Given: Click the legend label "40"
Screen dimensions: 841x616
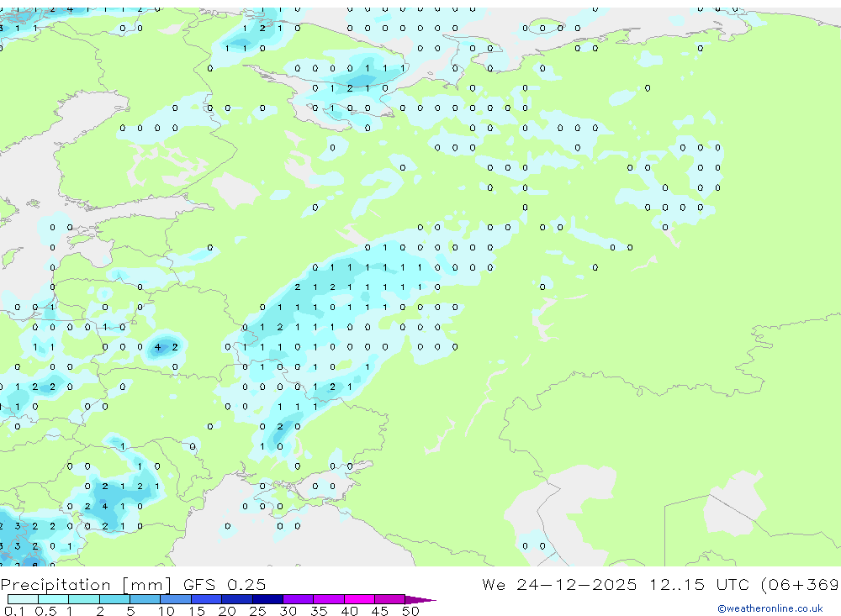Looking at the screenshot, I should tap(350, 611).
